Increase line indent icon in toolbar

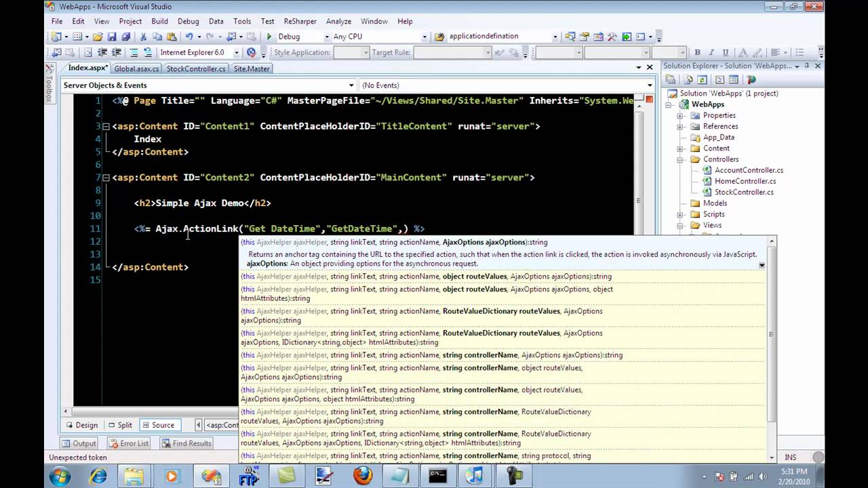click(117, 52)
